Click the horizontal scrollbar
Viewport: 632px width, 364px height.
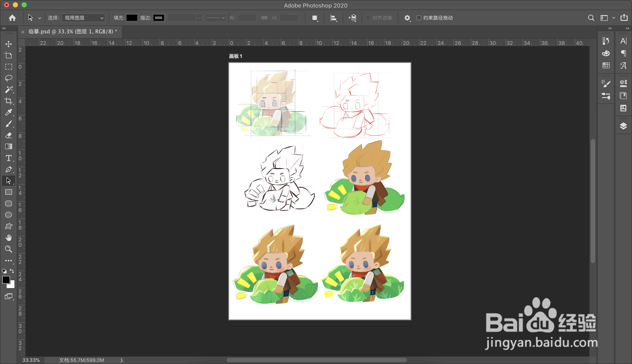coord(316,360)
